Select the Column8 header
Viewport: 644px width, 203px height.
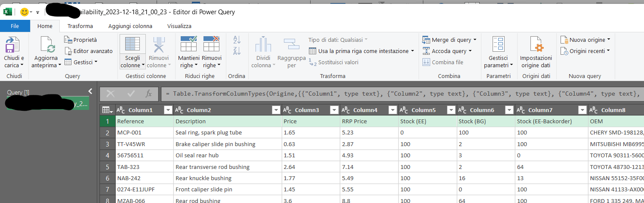pos(616,110)
